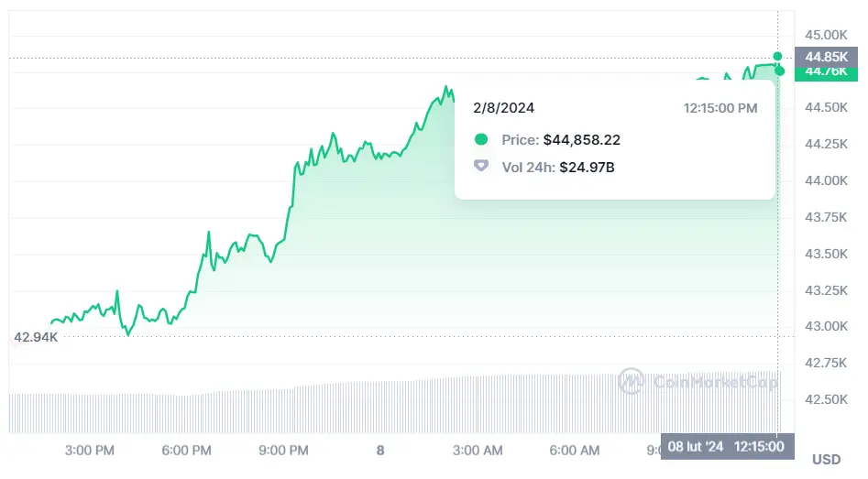Select the 3:00 PM time axis label
The width and height of the screenshot is (868, 479).
point(91,450)
